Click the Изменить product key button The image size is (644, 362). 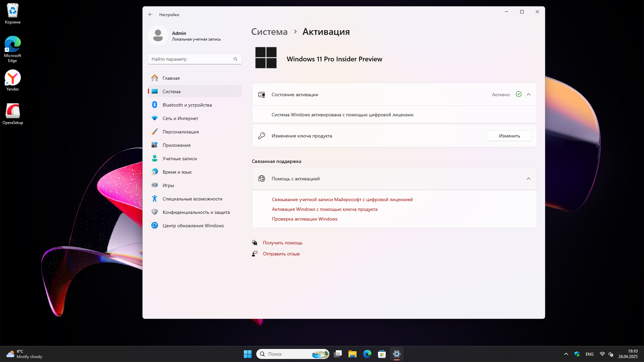(x=509, y=136)
